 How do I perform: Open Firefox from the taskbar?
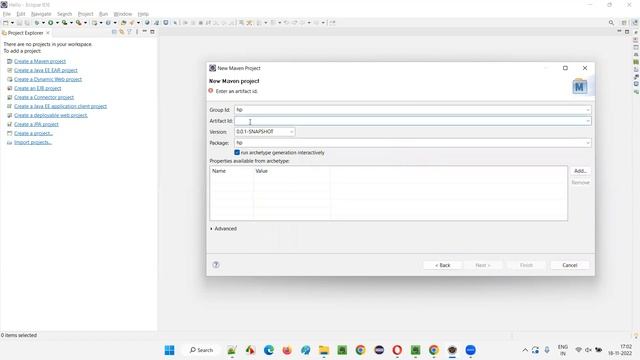pos(287,350)
